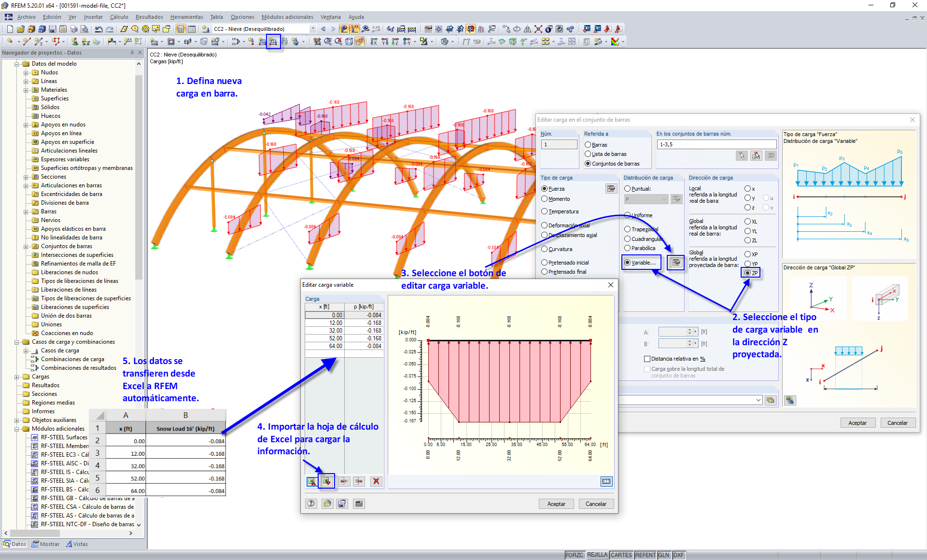This screenshot has width=927, height=560.
Task: Click the navigator horizontal scrollbar
Action: pyautogui.click(x=34, y=533)
